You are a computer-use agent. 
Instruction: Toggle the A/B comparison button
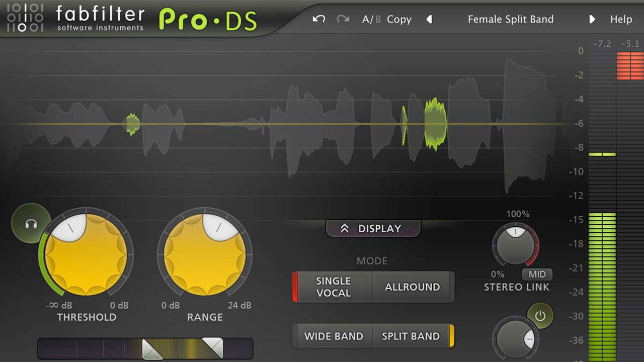coord(371,19)
